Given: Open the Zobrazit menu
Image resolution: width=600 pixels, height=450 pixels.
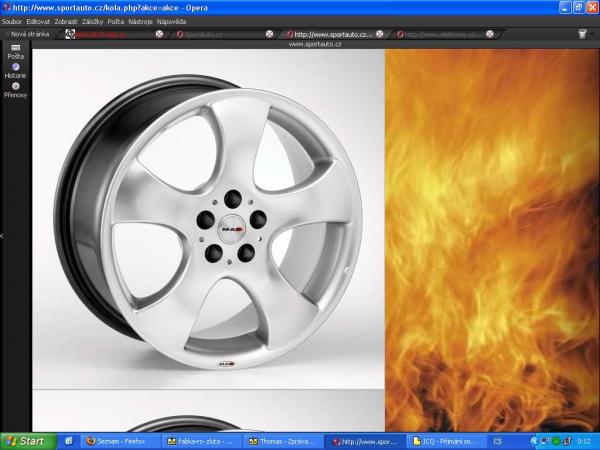Looking at the screenshot, I should click(x=67, y=21).
